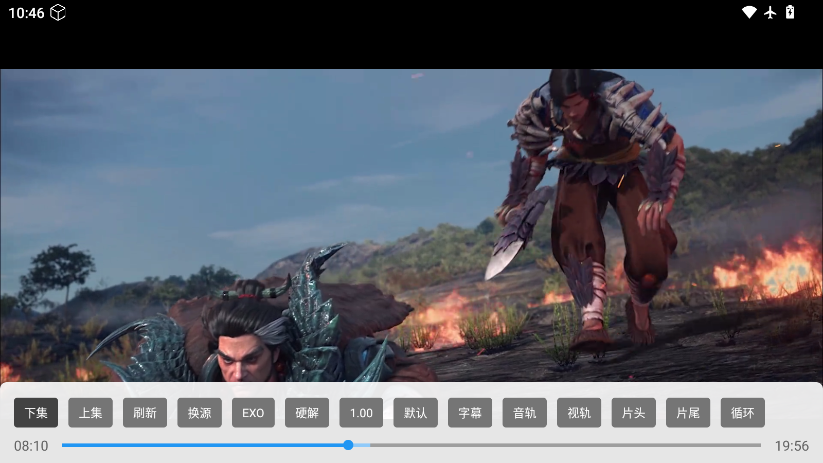Change player type via EXO button
Image resolution: width=823 pixels, height=463 pixels.
click(x=253, y=413)
